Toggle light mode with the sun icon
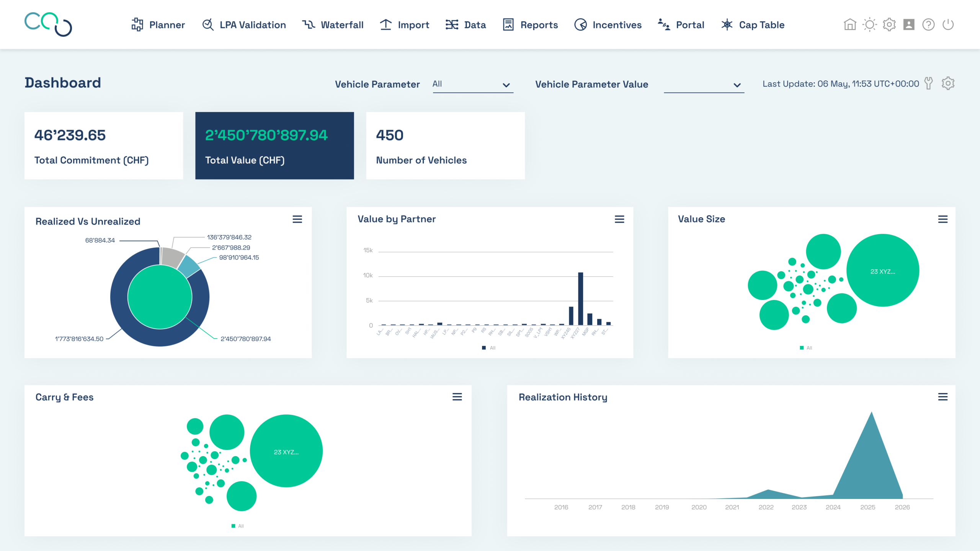The image size is (980, 551). point(870,25)
